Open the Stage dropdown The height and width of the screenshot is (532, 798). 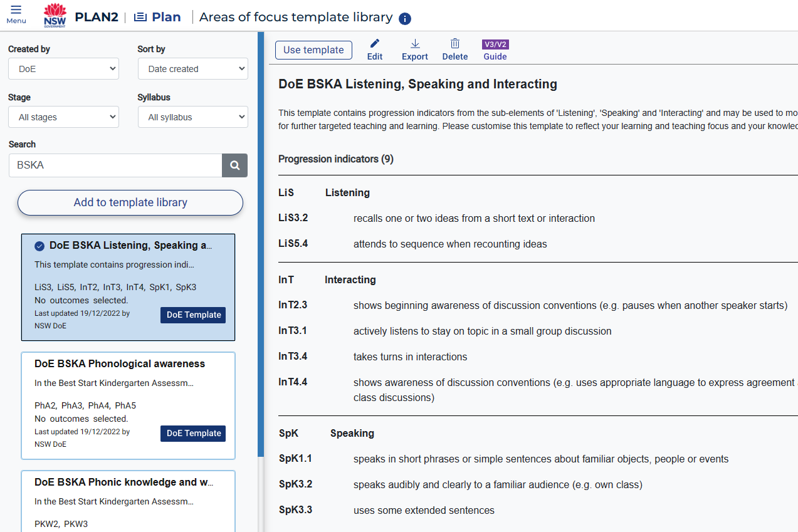point(63,117)
